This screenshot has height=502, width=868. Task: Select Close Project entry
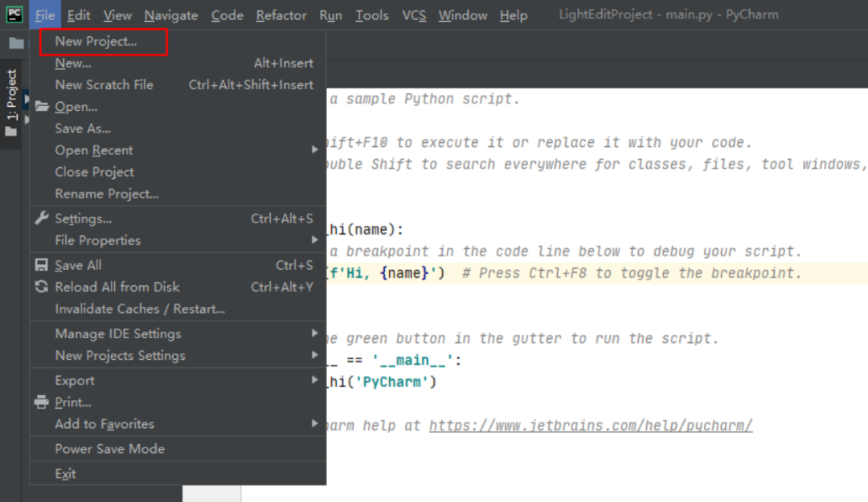(x=178, y=172)
